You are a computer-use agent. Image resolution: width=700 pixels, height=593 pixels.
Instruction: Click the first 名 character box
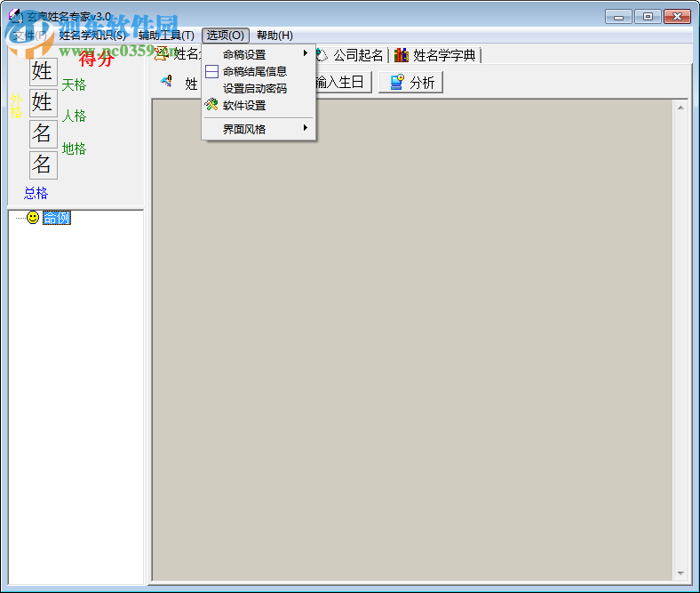click(x=44, y=134)
